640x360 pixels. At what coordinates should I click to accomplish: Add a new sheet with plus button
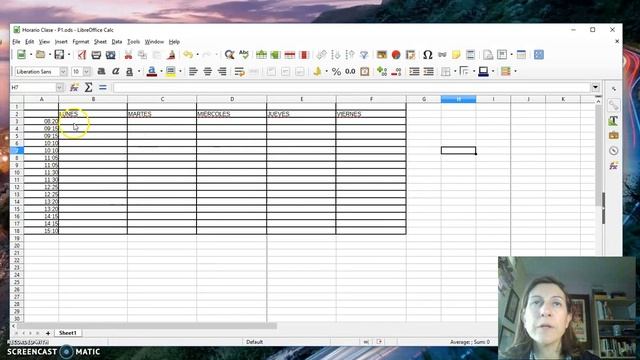coord(48,333)
